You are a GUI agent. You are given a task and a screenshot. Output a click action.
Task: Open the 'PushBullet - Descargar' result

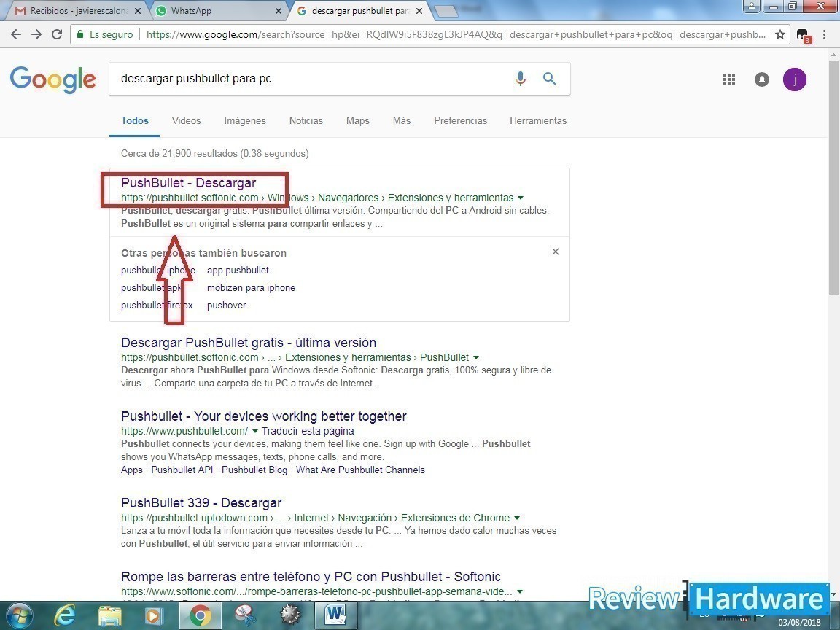pyautogui.click(x=189, y=183)
